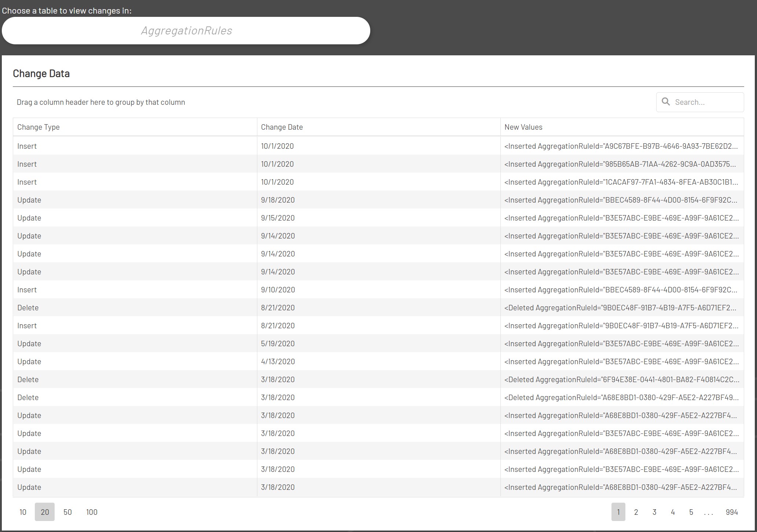Sort by the Change Type column header
Screen dimensions: 757x532
coord(38,127)
